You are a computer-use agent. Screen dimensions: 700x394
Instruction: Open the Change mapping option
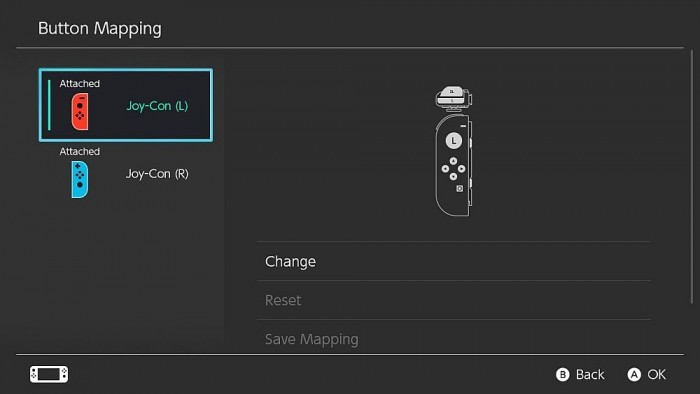(x=454, y=261)
